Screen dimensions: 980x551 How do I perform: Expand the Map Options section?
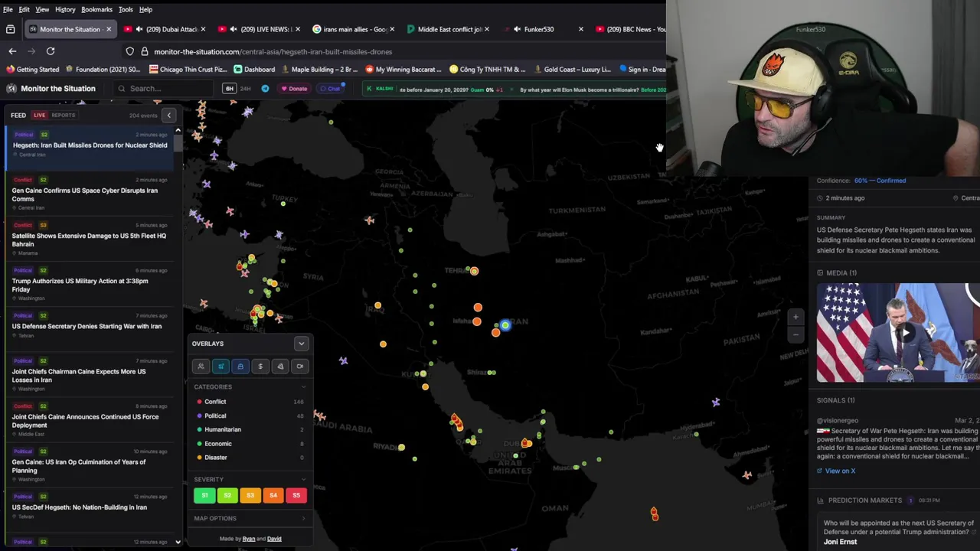(250, 518)
